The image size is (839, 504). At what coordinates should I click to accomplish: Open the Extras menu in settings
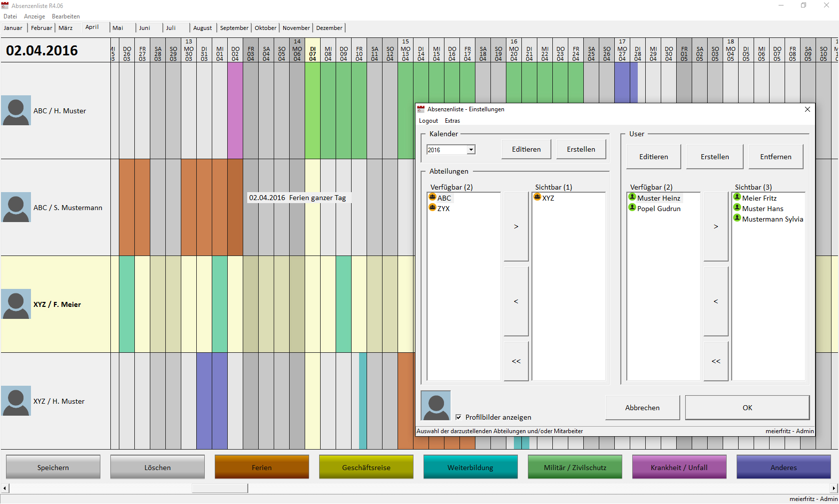click(452, 121)
